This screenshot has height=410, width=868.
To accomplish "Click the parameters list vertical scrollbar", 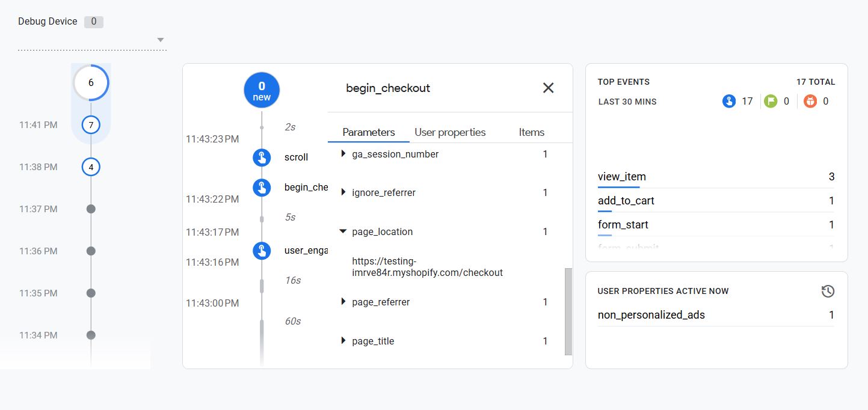I will pos(568,311).
